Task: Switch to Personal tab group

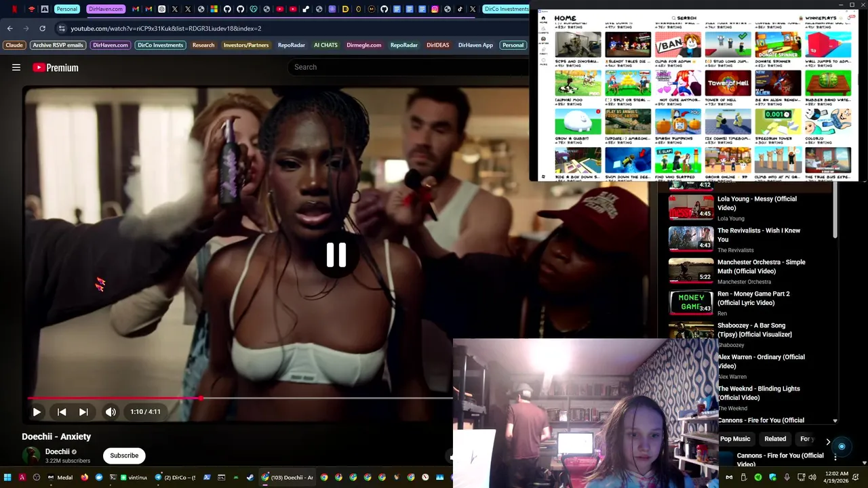Action: click(x=66, y=9)
